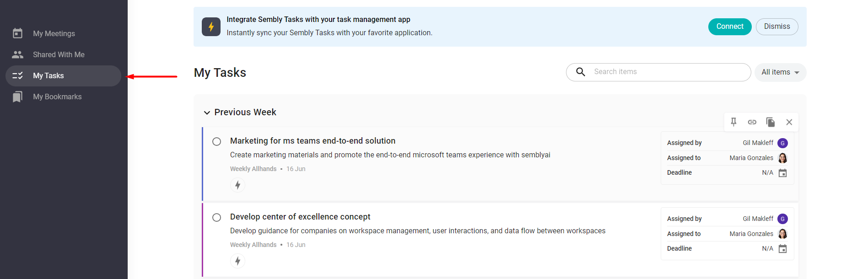Open deadline calendar for Marketing task
868x279 pixels.
coord(783,173)
